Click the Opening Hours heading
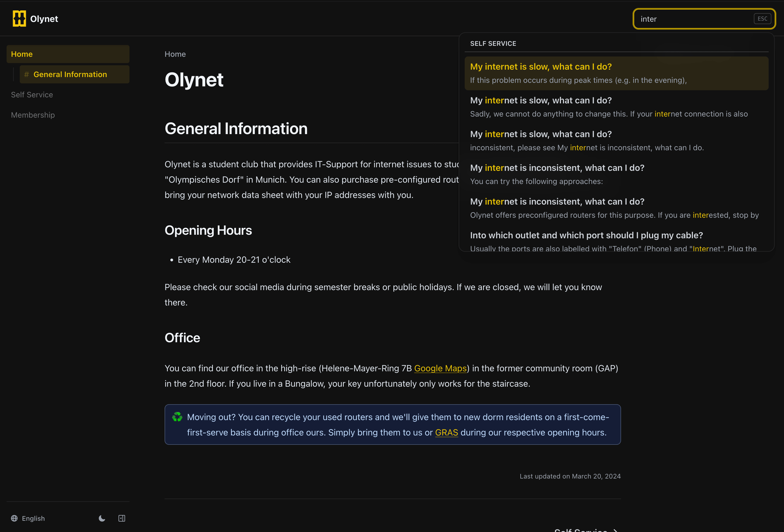 (208, 230)
